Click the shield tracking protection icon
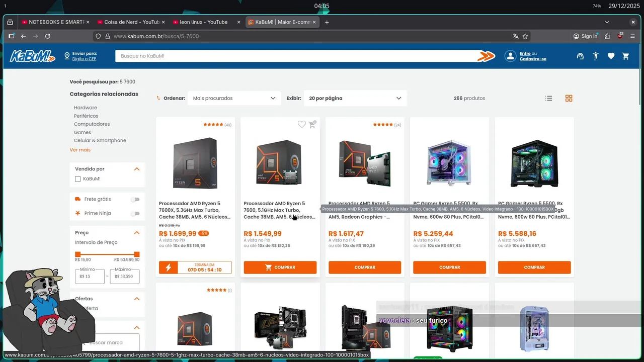Screen dimensions: 644x362 (99, 36)
